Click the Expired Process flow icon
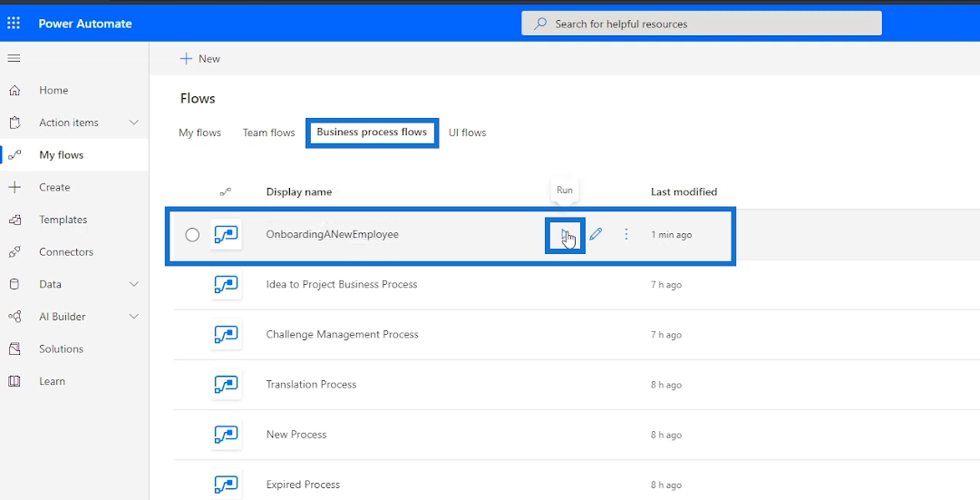Image resolution: width=980 pixels, height=500 pixels. 227,485
